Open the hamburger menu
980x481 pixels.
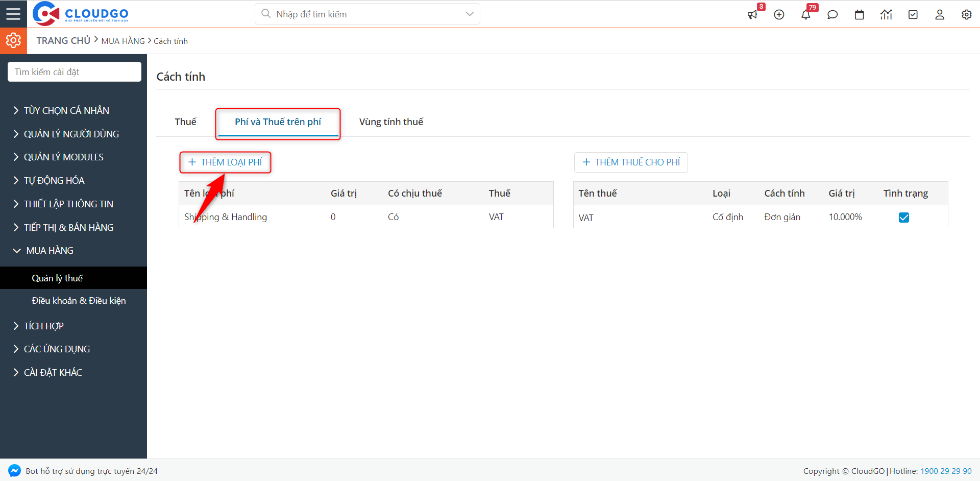(x=13, y=14)
